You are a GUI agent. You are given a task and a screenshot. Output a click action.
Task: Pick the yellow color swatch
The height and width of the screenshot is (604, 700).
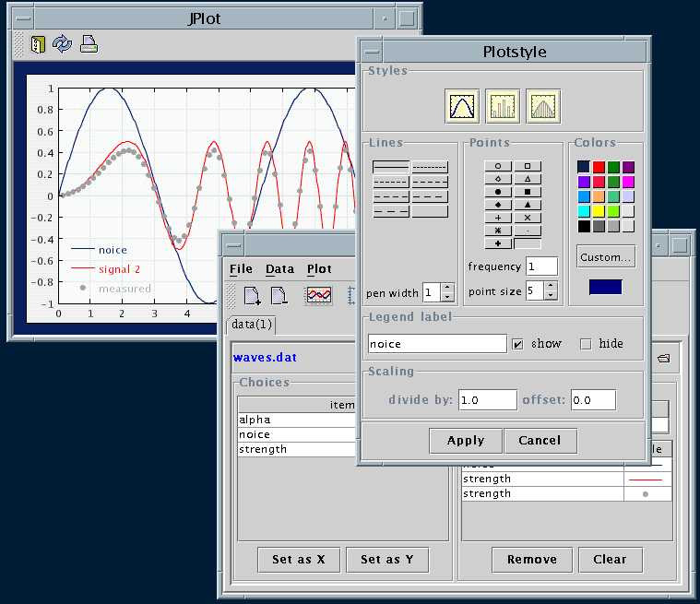(599, 211)
